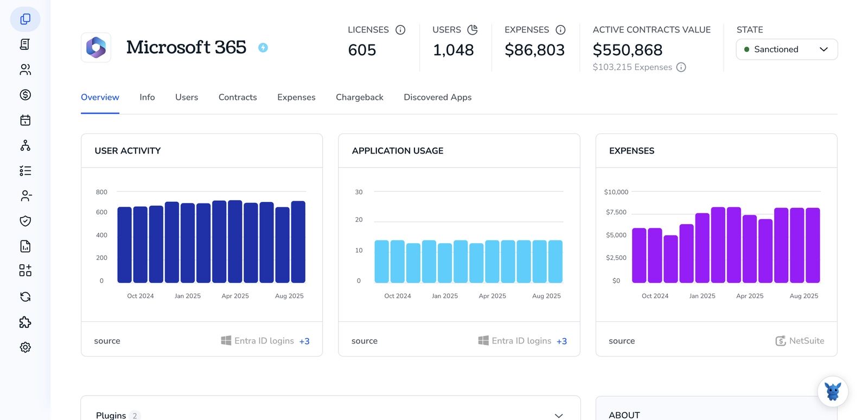Open the report chart file sidebar icon

25,246
